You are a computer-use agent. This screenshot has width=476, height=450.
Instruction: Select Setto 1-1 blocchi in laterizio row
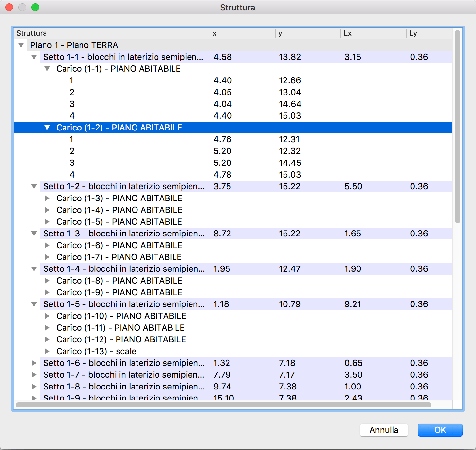(x=233, y=57)
